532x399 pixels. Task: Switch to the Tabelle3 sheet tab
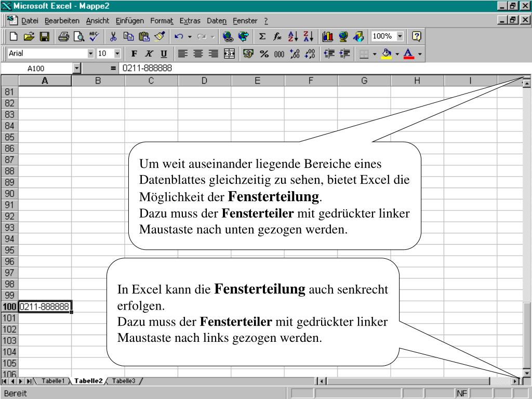pyautogui.click(x=124, y=381)
